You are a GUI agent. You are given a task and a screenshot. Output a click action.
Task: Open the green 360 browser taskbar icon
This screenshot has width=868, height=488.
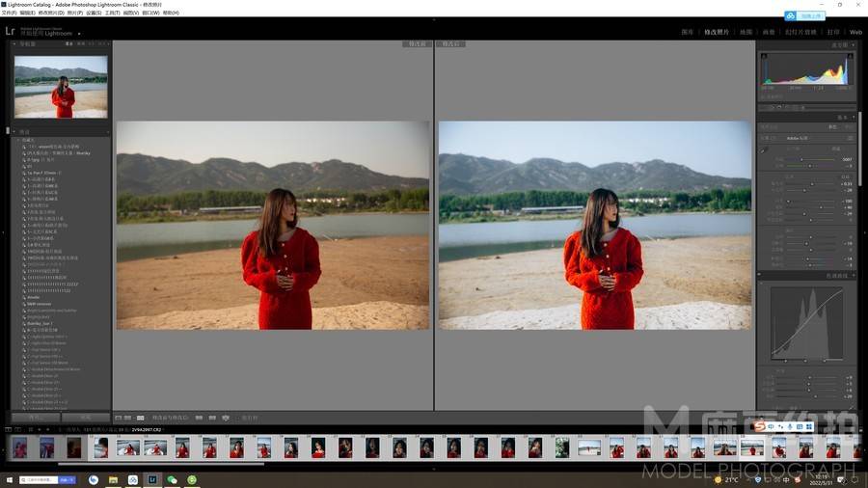coord(192,479)
